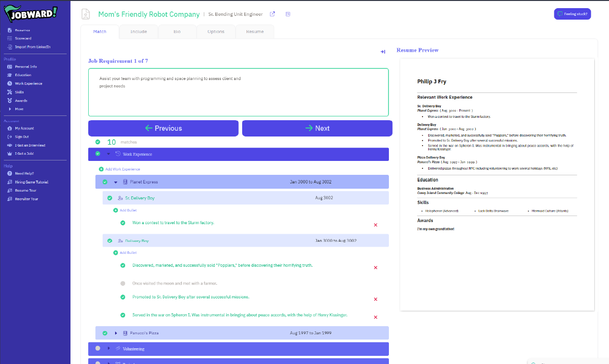Viewport: 609px width, 364px height.
Task: Collapse the Work Experience section arrow
Action: click(x=108, y=154)
